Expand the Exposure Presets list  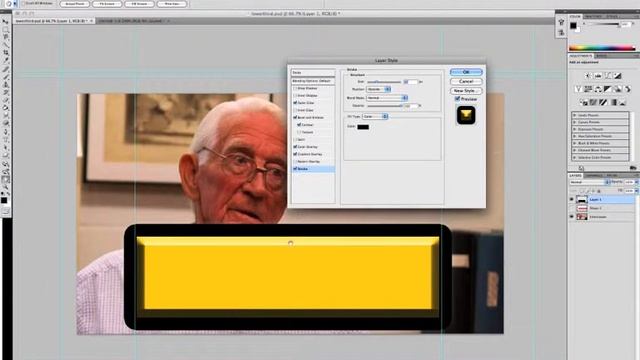click(x=575, y=129)
